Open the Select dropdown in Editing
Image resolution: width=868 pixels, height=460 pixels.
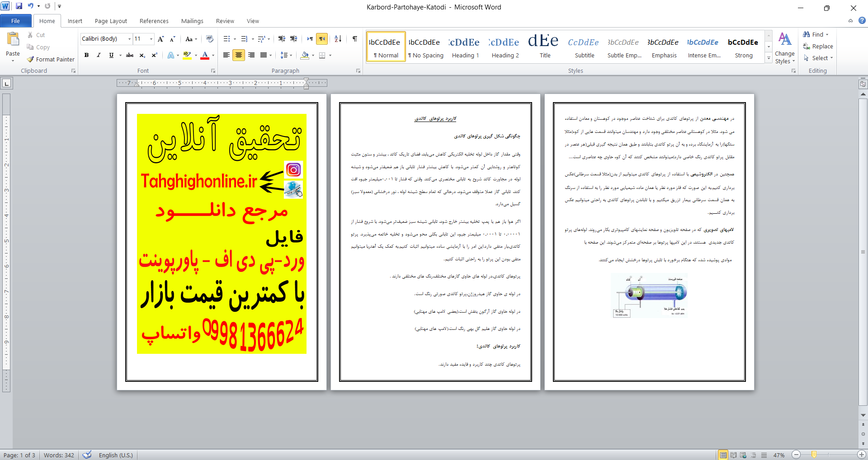[x=819, y=58]
